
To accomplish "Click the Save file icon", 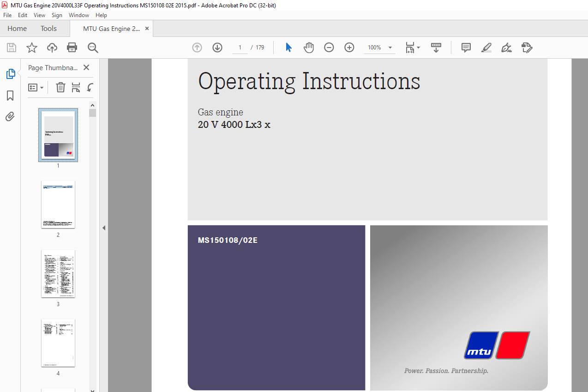I will (12, 48).
